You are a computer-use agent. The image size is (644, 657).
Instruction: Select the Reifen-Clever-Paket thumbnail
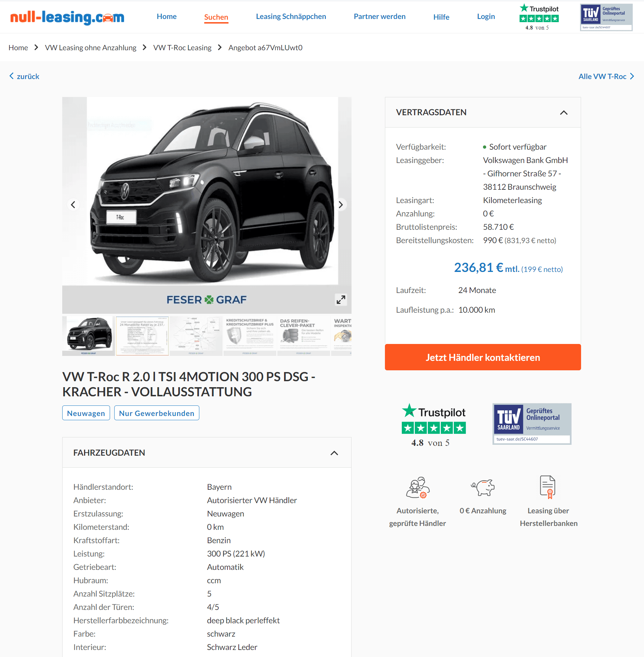point(303,336)
